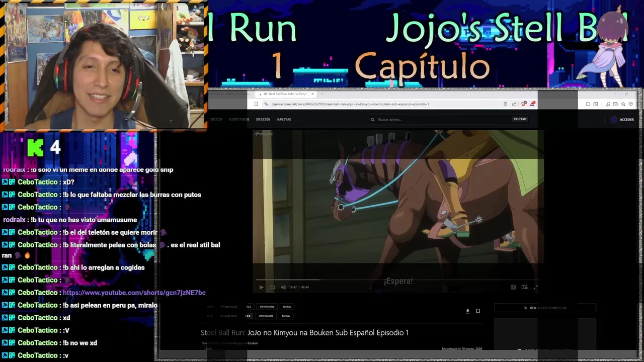Click chat message 'ahi lo arreglan a cogidas'
644x362 pixels.
104,267
